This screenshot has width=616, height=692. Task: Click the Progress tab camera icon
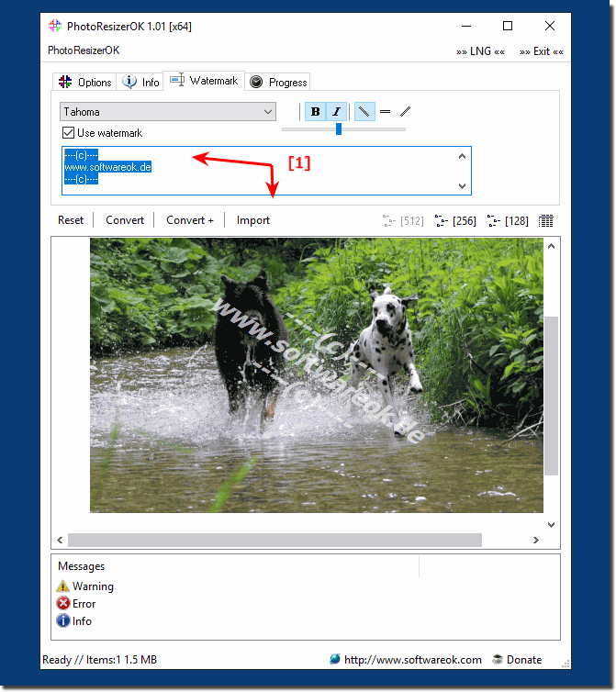point(256,82)
